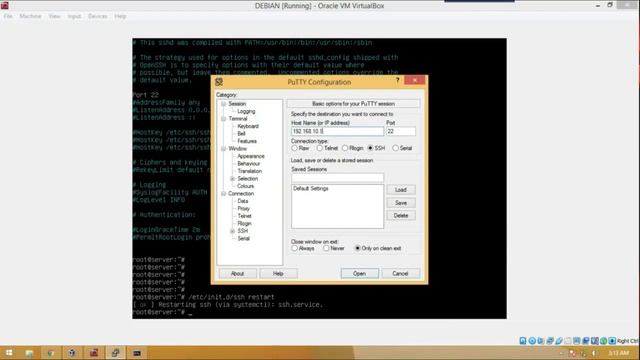Click the About button in PuTTY
This screenshot has height=360, width=640.
pyautogui.click(x=238, y=273)
